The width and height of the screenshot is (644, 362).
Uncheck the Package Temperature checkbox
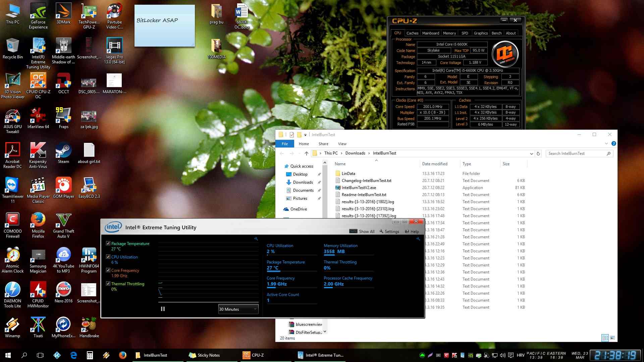coord(108,243)
